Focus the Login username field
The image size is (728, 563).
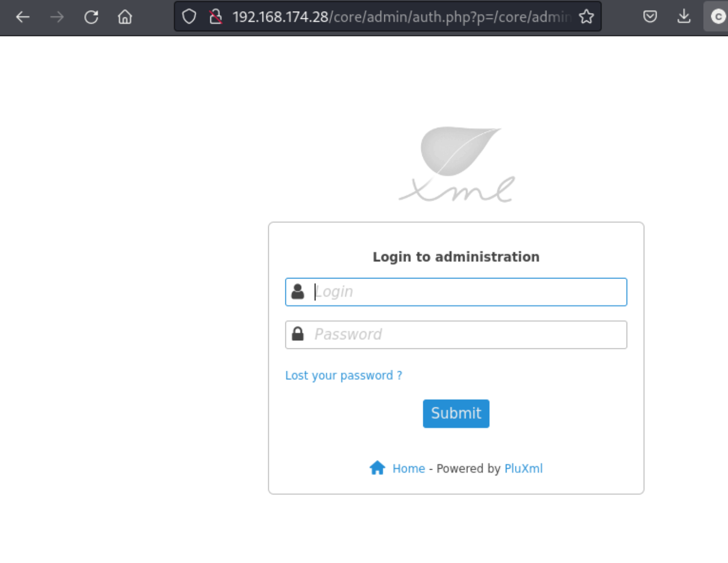point(456,292)
